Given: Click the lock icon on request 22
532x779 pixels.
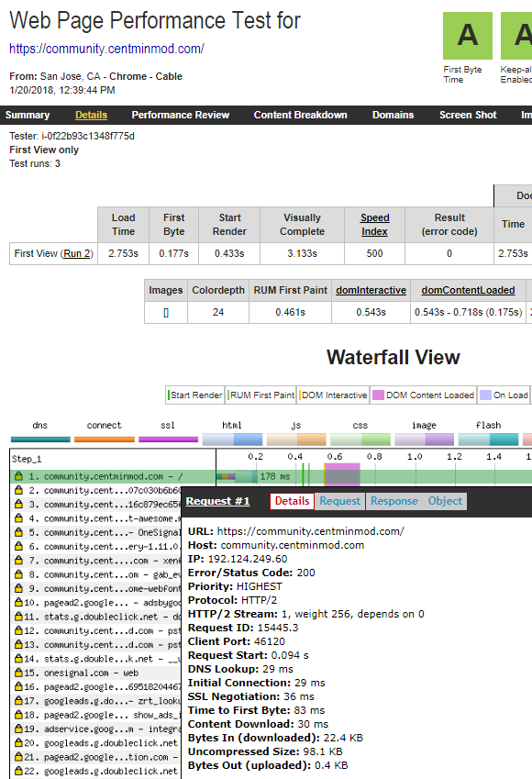Looking at the screenshot, I should click(18, 771).
